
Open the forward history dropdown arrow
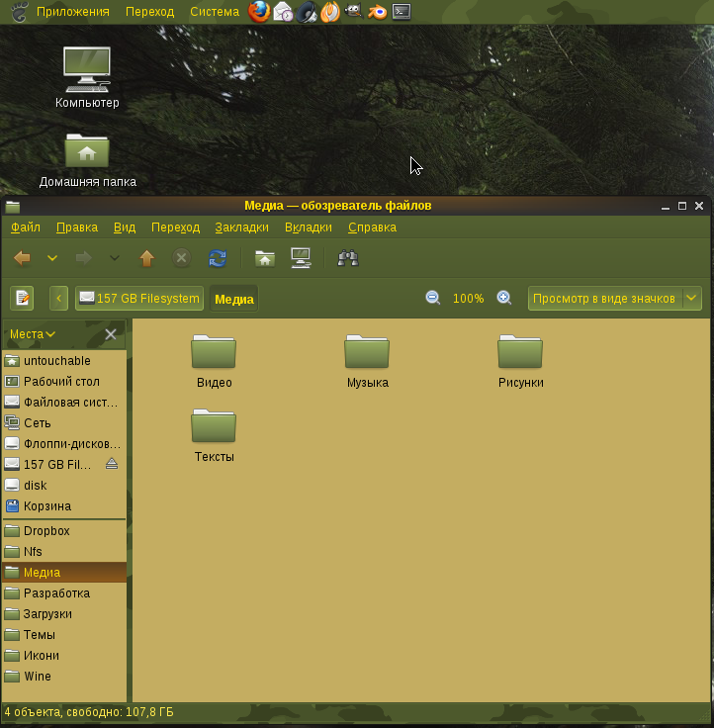(114, 258)
